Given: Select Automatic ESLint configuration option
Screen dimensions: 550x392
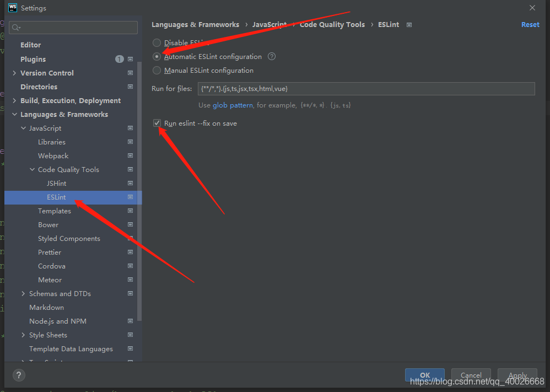Looking at the screenshot, I should 157,56.
